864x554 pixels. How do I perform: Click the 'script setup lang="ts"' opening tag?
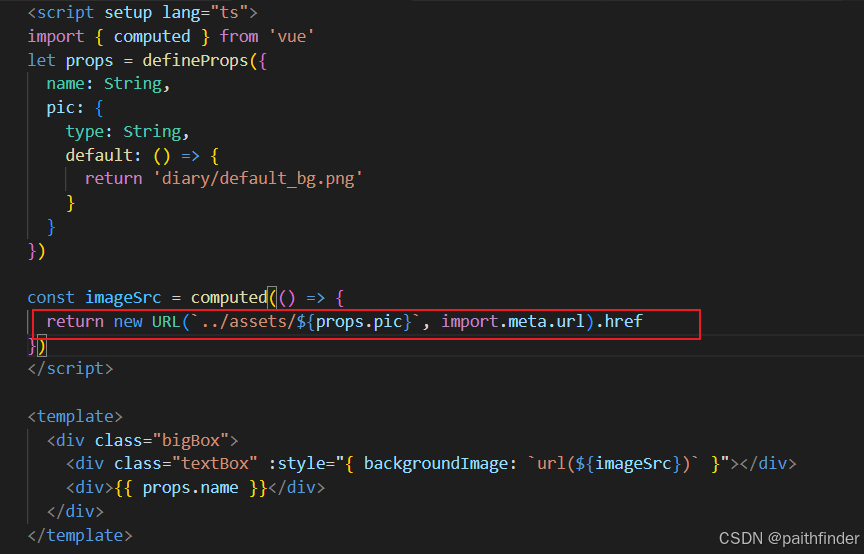tap(143, 12)
